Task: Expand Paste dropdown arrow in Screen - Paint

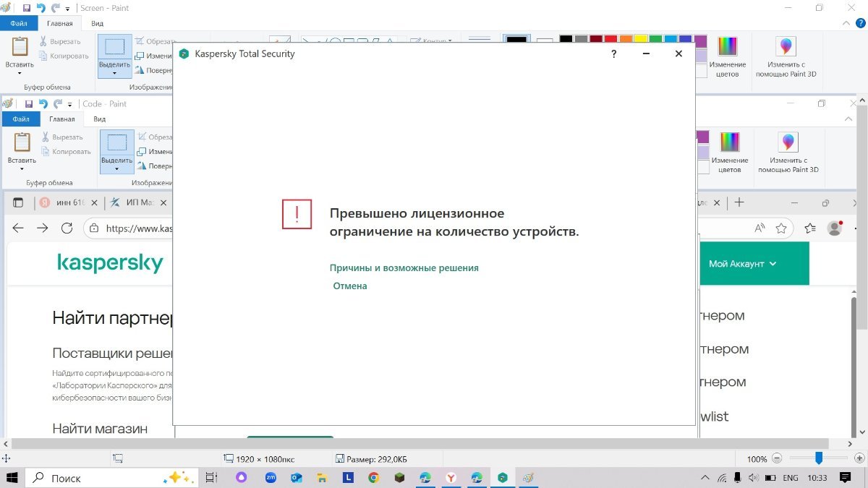Action: (20, 73)
